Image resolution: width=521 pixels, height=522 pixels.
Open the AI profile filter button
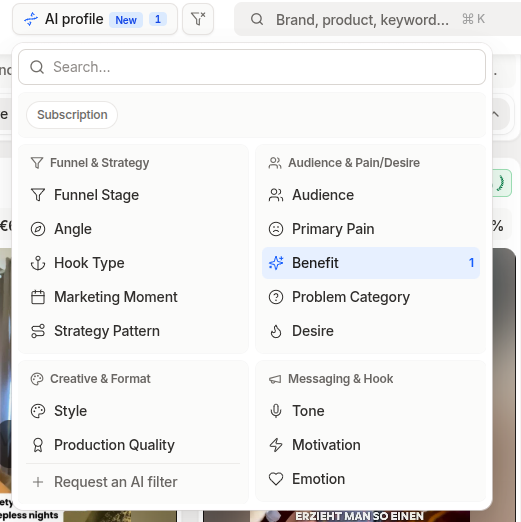point(95,19)
